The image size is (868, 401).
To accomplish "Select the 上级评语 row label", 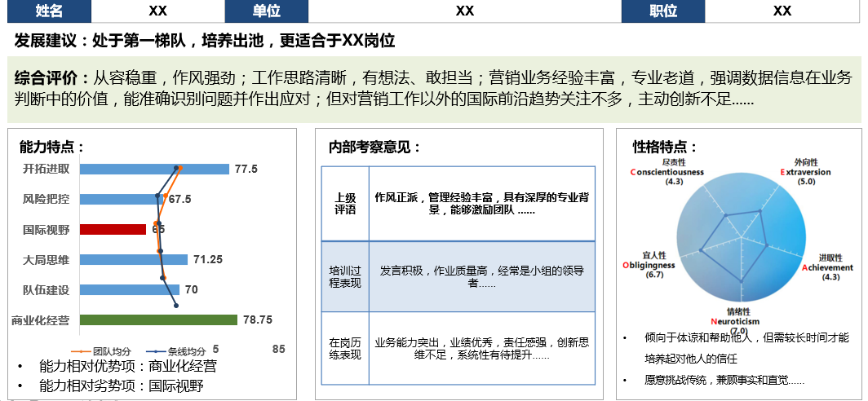I will (345, 204).
